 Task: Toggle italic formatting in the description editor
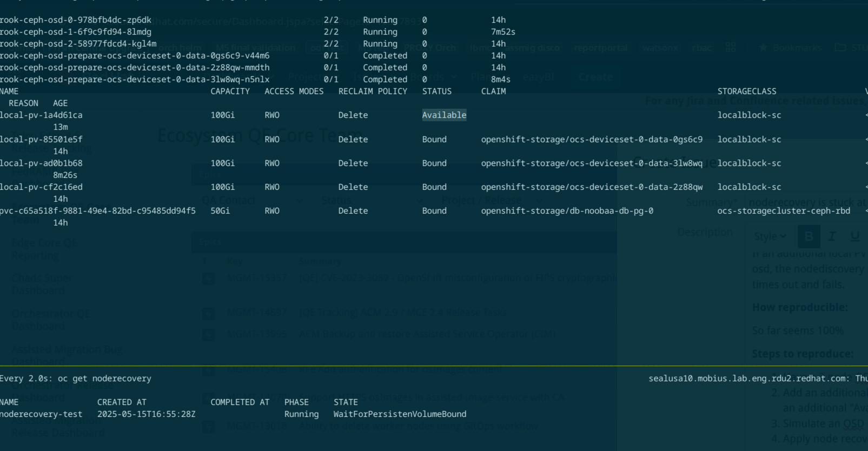click(832, 236)
